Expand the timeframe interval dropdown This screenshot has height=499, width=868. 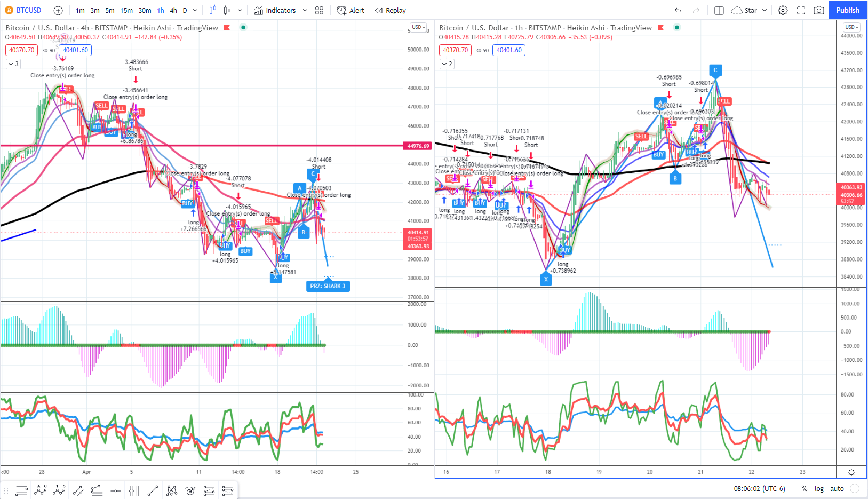(x=195, y=10)
